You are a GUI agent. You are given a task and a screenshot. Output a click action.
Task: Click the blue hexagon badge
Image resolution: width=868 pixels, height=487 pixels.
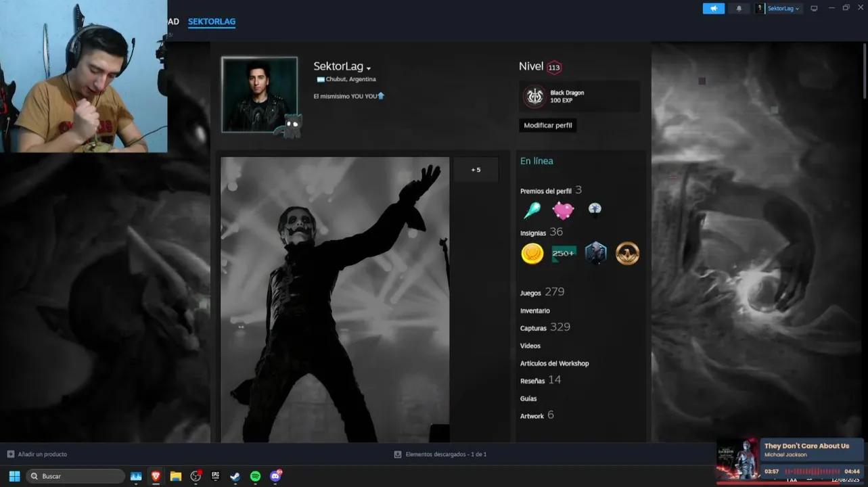click(x=595, y=254)
